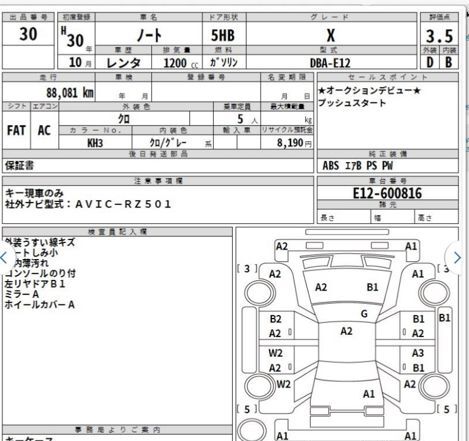Screen dimensions: 469x441
Task: Click the color number KH3
Action: click(95, 143)
